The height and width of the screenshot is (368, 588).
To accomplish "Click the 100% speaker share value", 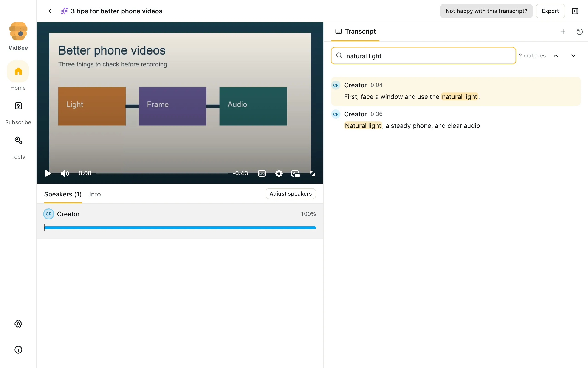I will pyautogui.click(x=308, y=214).
